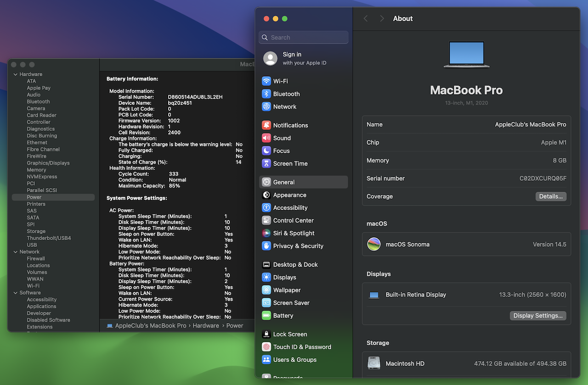The image size is (588, 385).
Task: Select the Network globe icon
Action: coord(266,107)
